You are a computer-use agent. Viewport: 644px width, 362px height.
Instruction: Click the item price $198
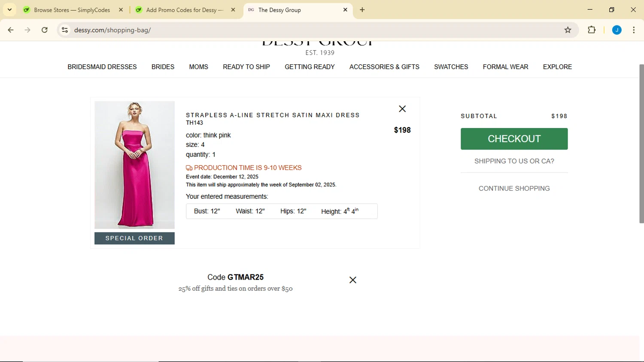pyautogui.click(x=402, y=130)
